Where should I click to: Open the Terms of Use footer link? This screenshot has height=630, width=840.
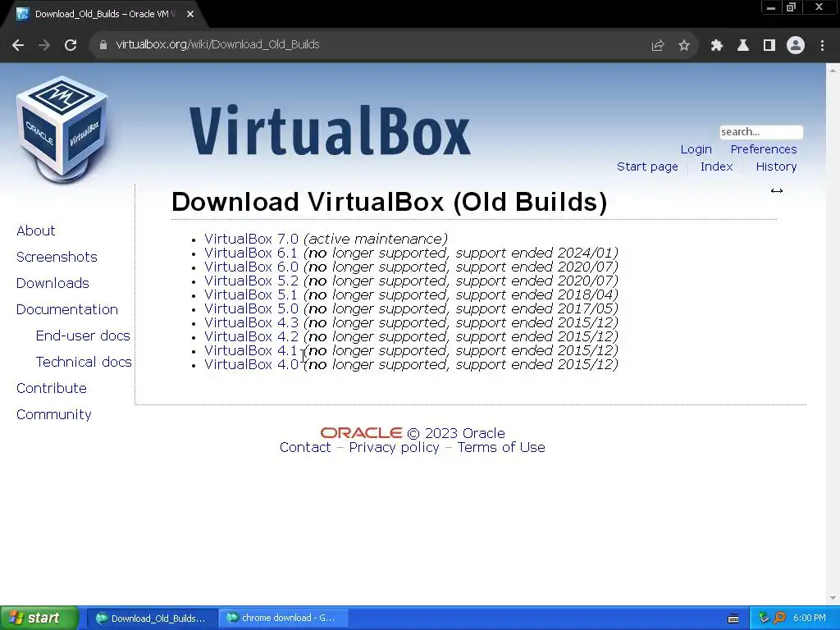pyautogui.click(x=501, y=447)
